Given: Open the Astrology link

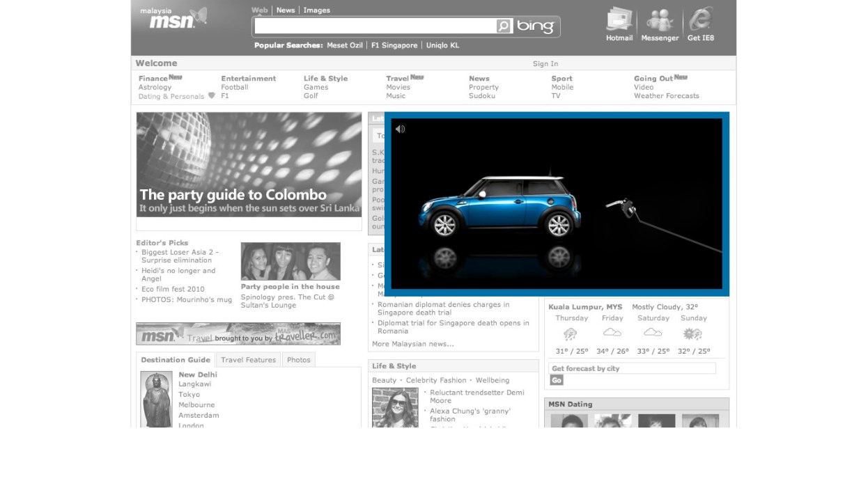Looking at the screenshot, I should click(x=155, y=88).
